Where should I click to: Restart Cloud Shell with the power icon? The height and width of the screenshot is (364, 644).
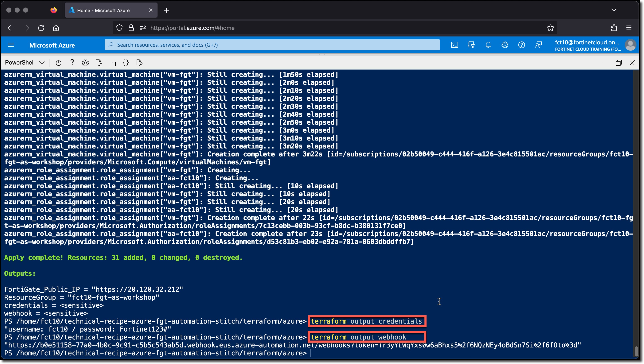tap(58, 63)
